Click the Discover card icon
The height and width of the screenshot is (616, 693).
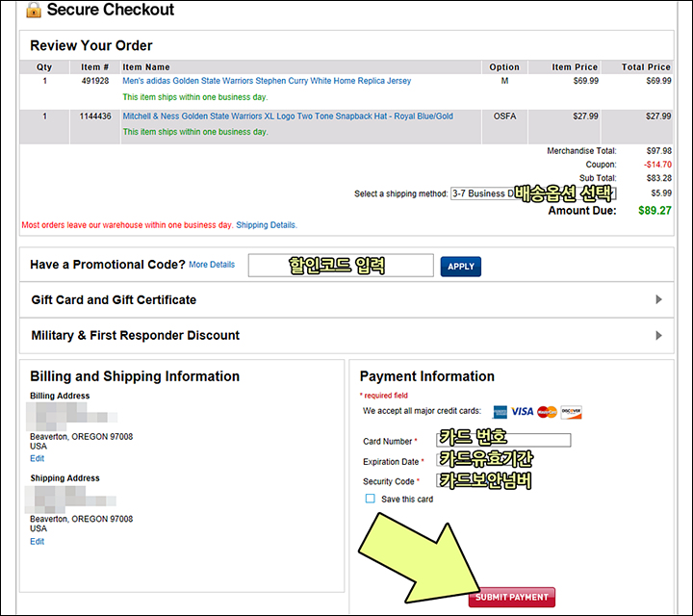(571, 412)
